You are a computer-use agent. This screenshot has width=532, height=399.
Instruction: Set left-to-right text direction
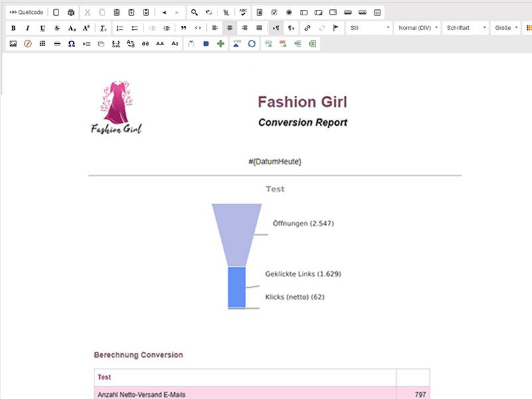click(276, 28)
